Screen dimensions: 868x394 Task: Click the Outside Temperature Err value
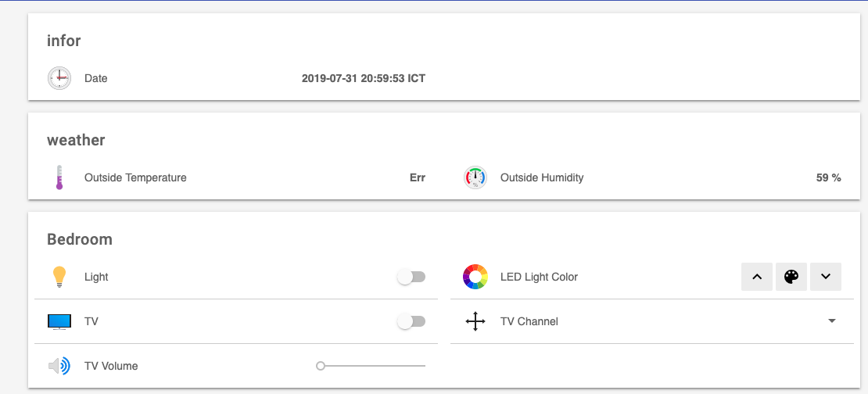[418, 177]
